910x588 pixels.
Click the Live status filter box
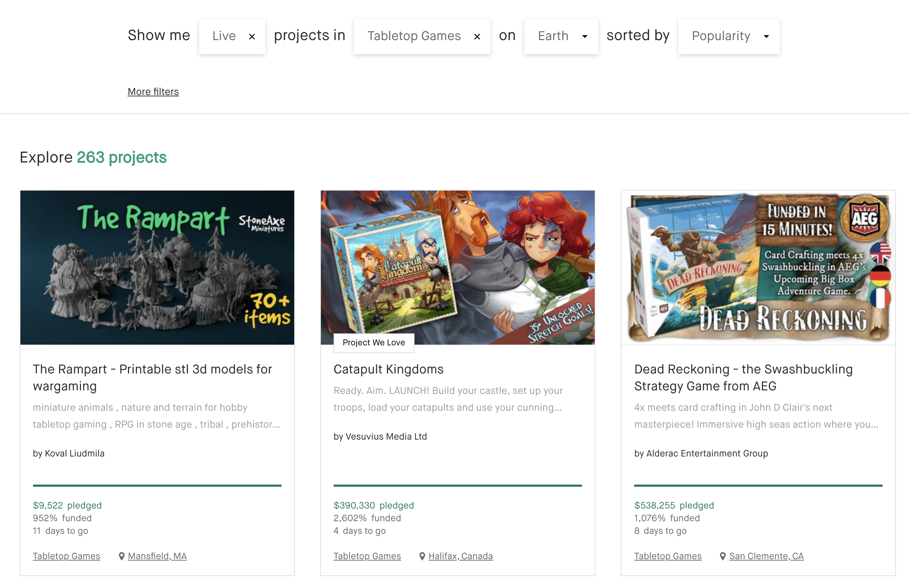tap(224, 36)
